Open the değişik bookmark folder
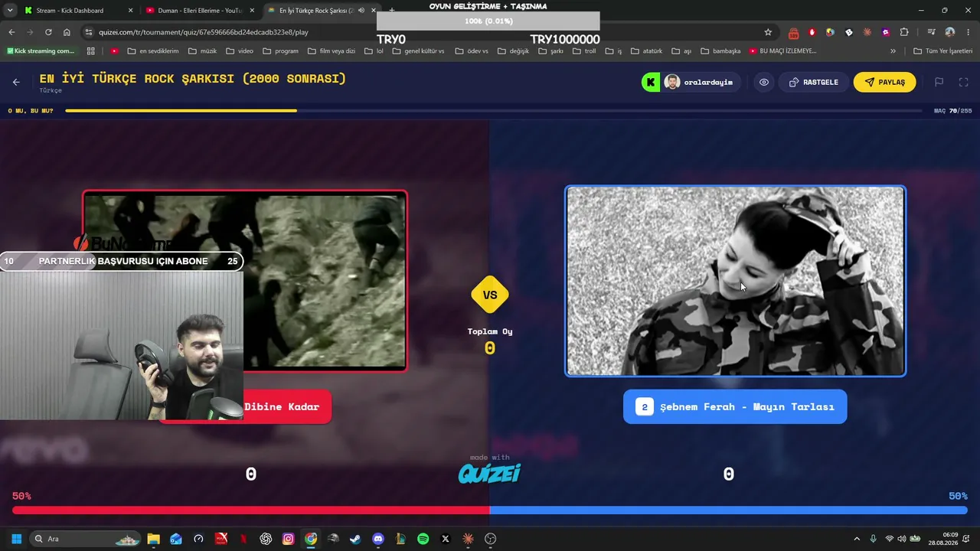The height and width of the screenshot is (551, 980). (x=513, y=51)
